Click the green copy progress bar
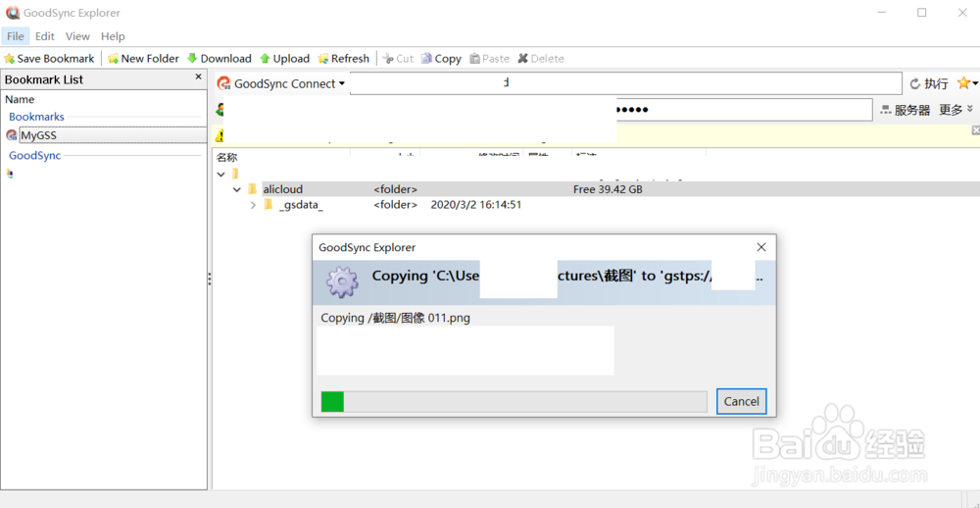Image resolution: width=980 pixels, height=508 pixels. [x=514, y=402]
